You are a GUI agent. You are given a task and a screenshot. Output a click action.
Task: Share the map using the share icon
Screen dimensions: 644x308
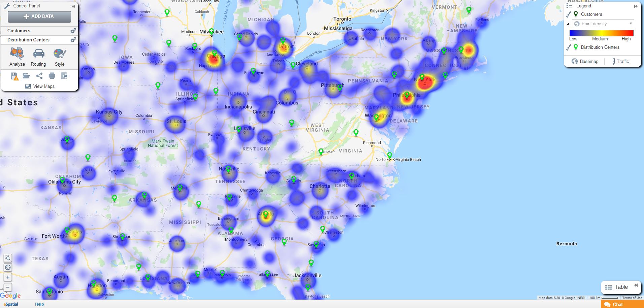coord(39,76)
